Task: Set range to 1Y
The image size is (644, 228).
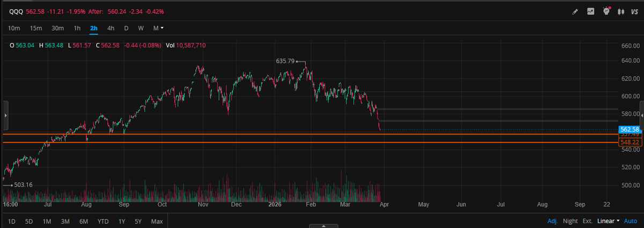Action: click(122, 221)
